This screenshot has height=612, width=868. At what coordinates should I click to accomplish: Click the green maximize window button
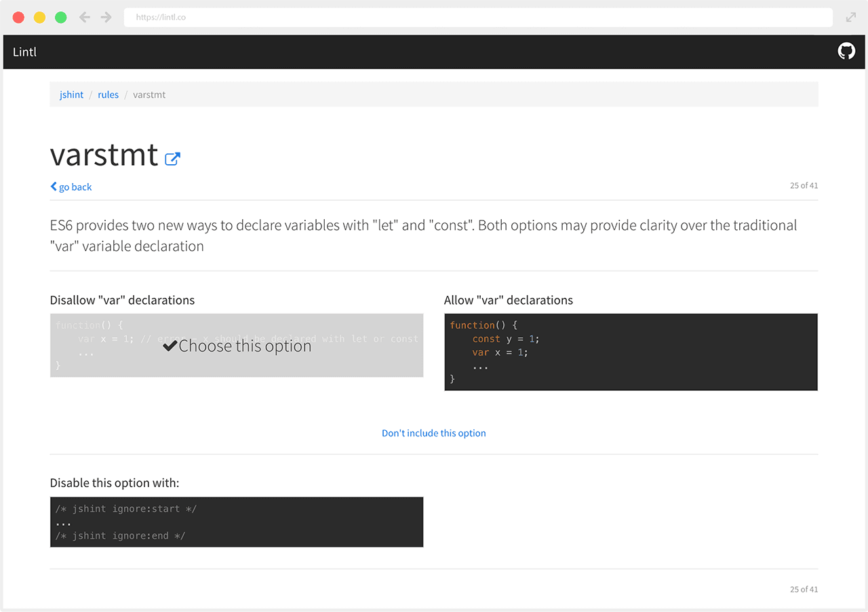pos(60,18)
